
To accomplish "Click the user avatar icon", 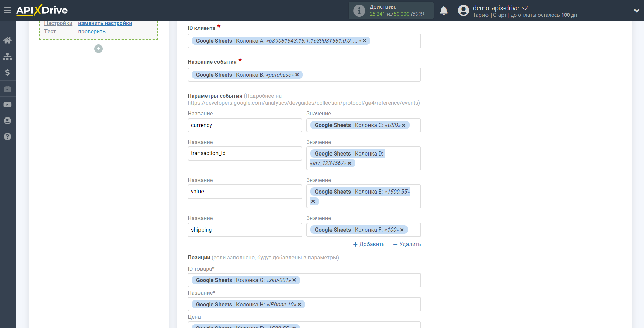I will (x=463, y=11).
